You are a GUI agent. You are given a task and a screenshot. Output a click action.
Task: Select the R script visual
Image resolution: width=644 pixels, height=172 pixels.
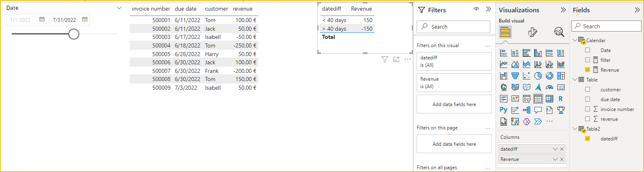[x=561, y=99]
